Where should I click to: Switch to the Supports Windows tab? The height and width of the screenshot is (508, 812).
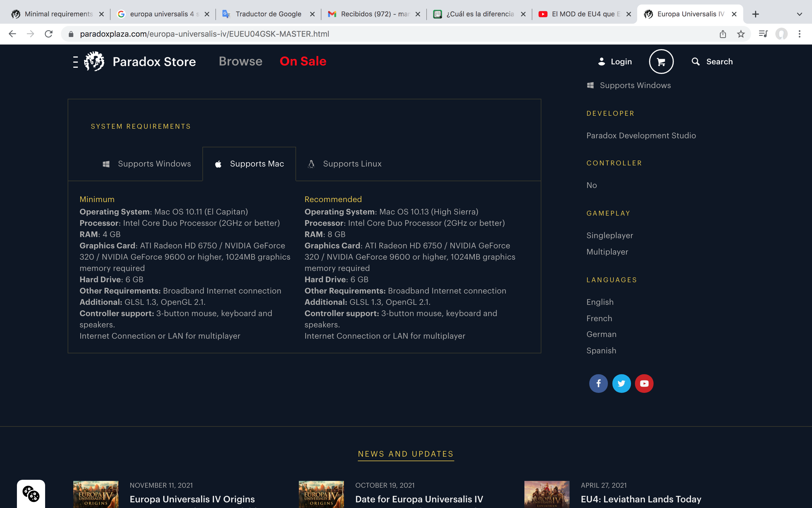pyautogui.click(x=147, y=164)
